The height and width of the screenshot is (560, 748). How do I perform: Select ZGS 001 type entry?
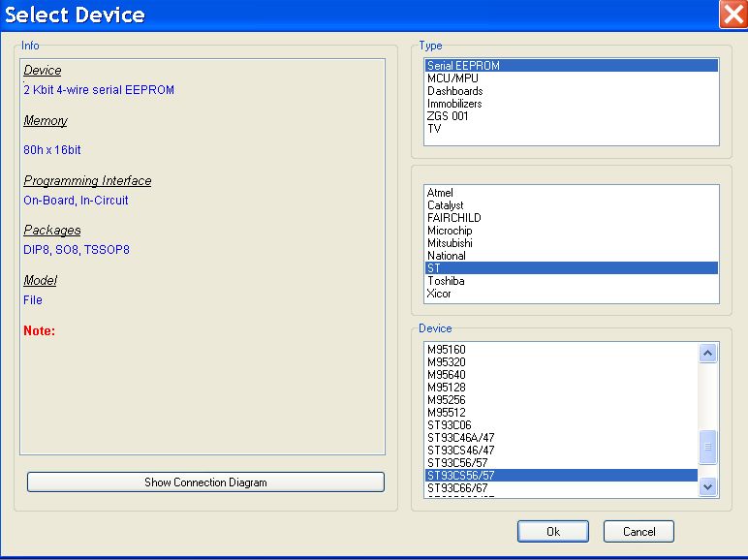click(x=448, y=116)
